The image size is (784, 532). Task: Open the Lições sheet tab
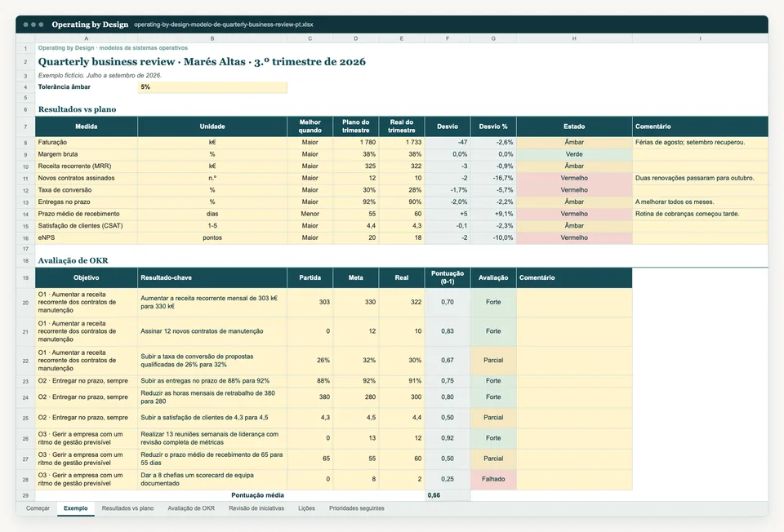[306, 508]
